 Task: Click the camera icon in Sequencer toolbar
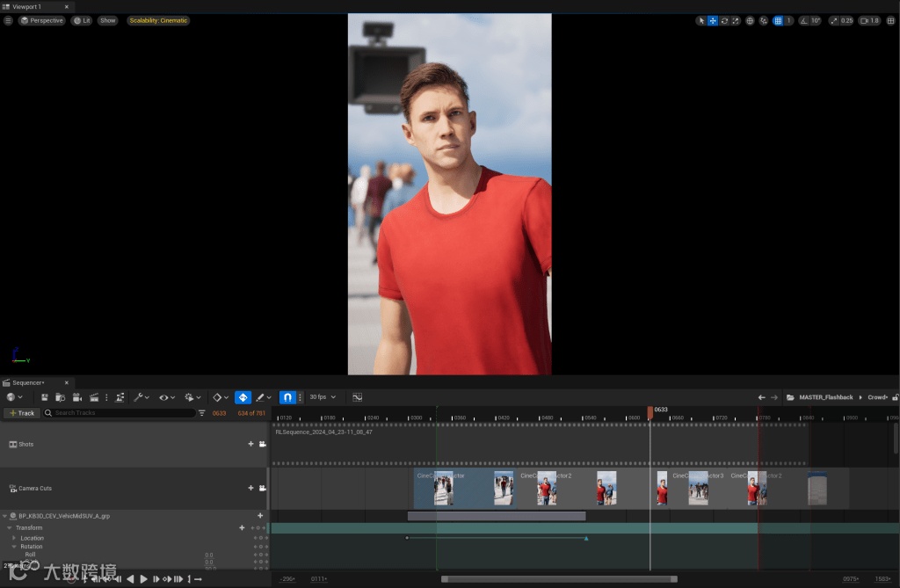pos(77,397)
